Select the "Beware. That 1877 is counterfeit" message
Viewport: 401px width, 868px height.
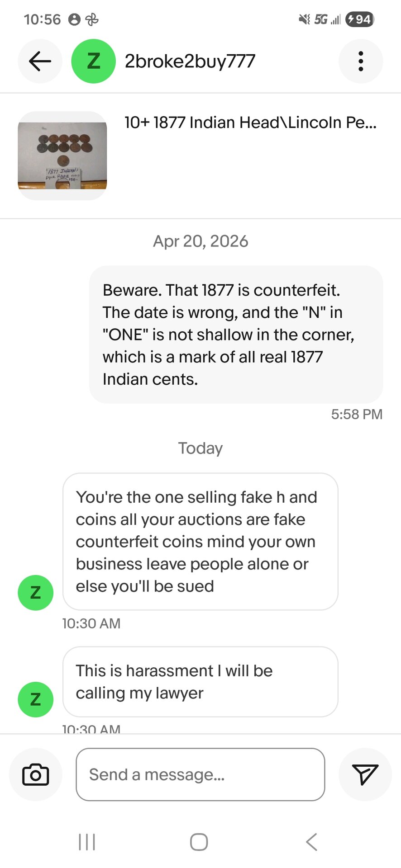[236, 335]
